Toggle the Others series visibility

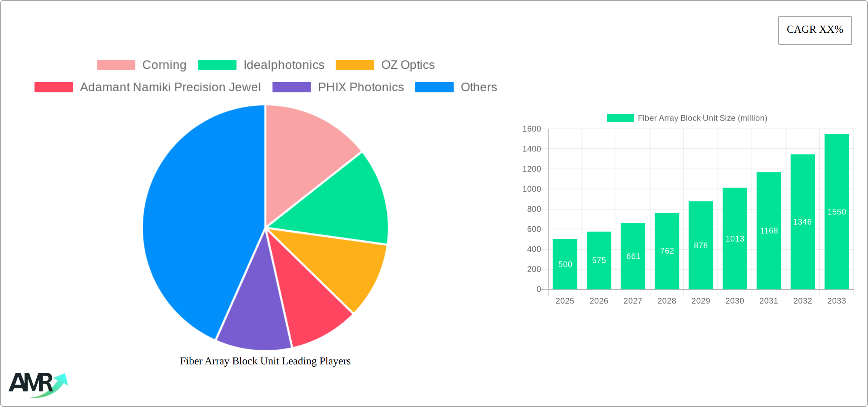(x=479, y=87)
